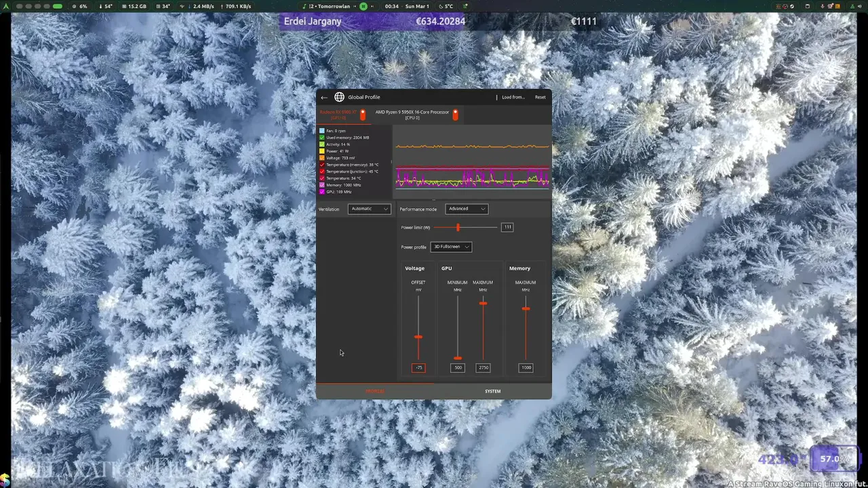The height and width of the screenshot is (488, 868).
Task: Open the clock showing 00:34 Sun Mar 1
Action: pyautogui.click(x=407, y=6)
